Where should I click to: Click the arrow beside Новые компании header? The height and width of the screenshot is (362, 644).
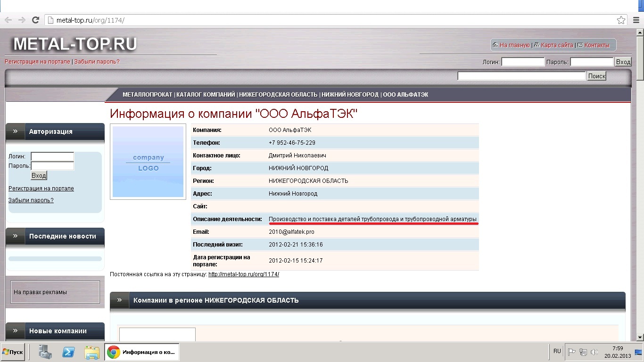click(x=15, y=331)
